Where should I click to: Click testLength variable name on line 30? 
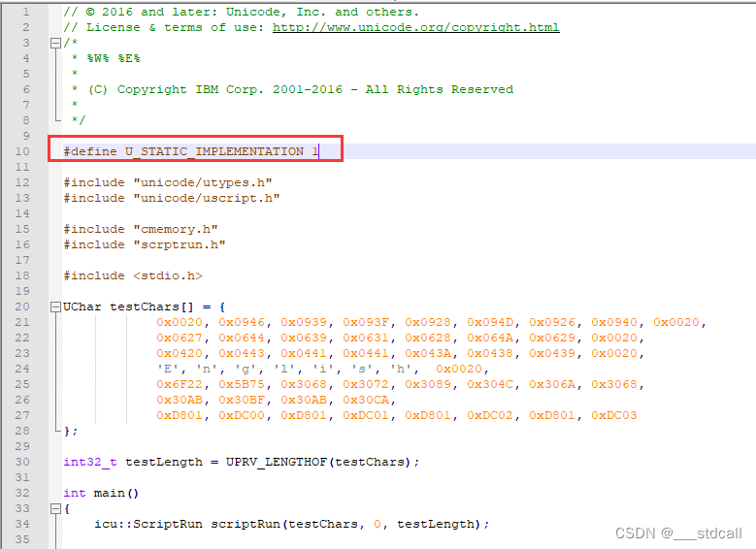[164, 462]
